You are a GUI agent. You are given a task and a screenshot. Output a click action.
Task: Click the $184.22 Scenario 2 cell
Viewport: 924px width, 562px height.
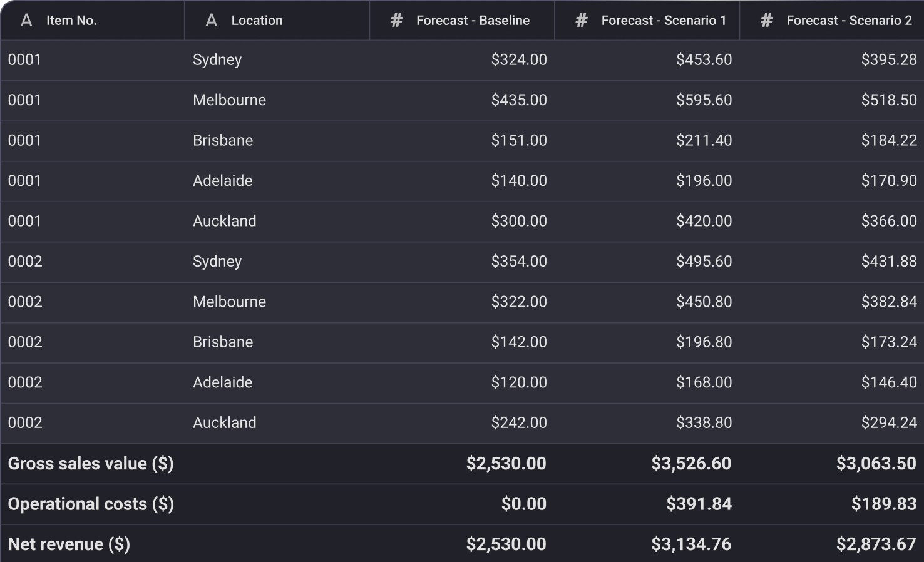click(x=889, y=141)
